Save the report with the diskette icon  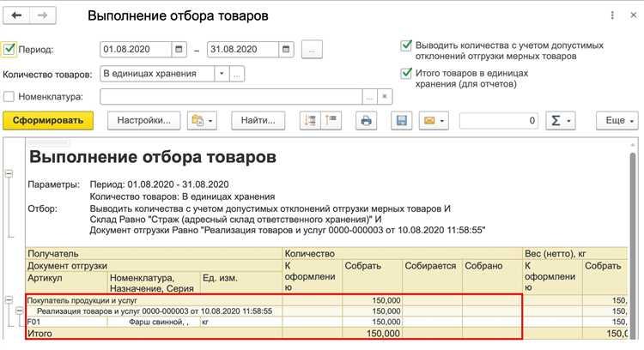[x=401, y=121]
